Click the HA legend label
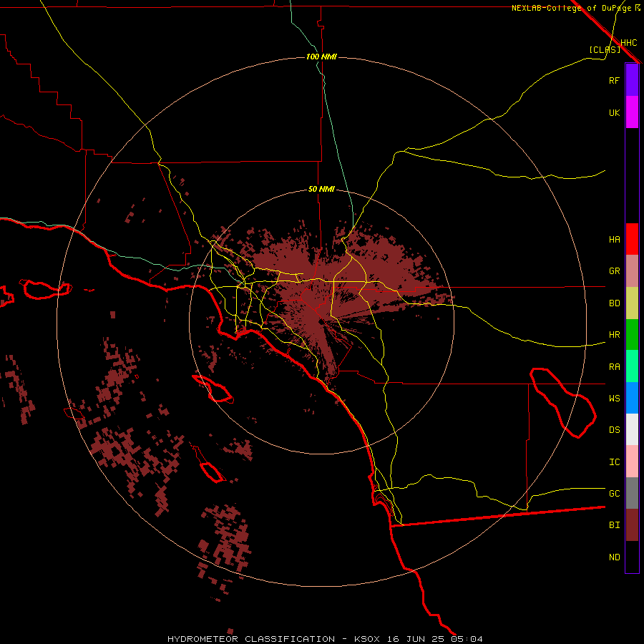644x644 pixels. click(614, 239)
